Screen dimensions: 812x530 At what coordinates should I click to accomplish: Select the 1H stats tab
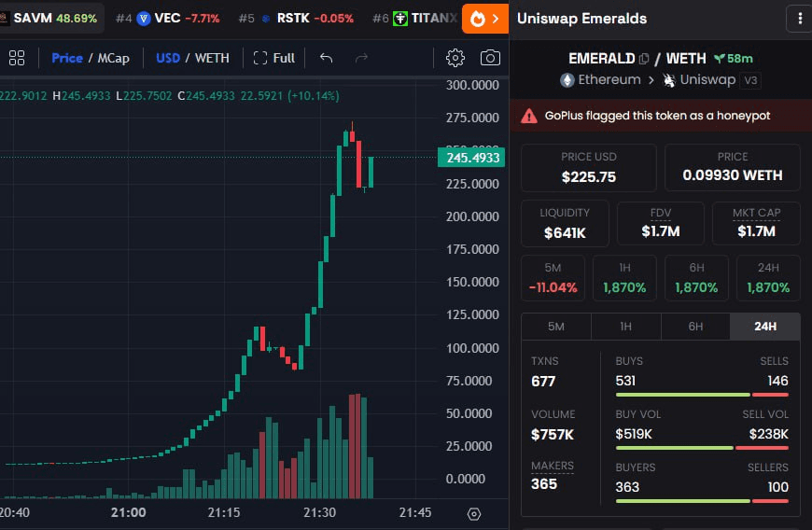click(626, 327)
